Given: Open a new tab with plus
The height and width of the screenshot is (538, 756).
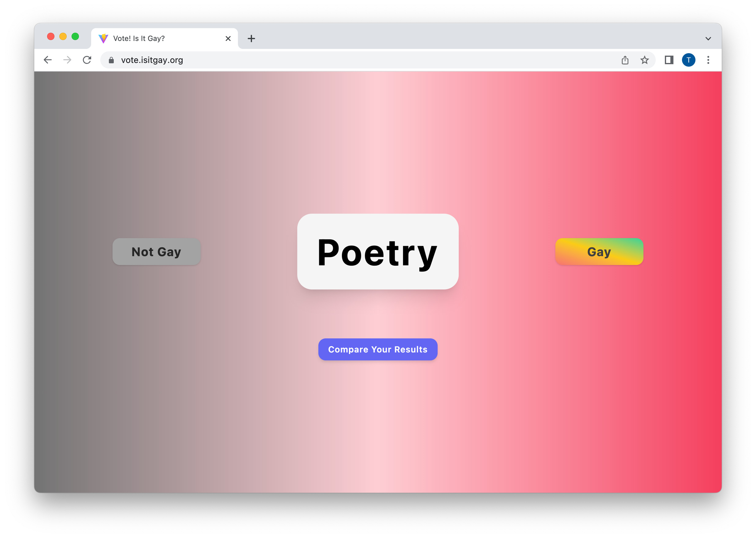Looking at the screenshot, I should [251, 39].
